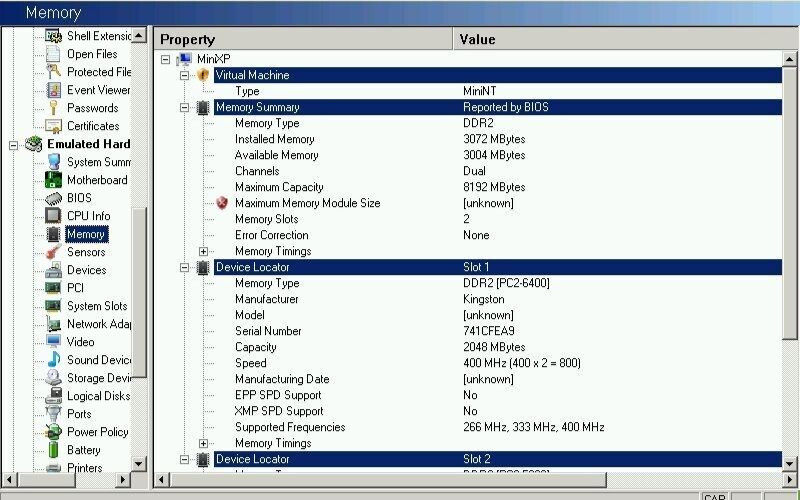Image resolution: width=800 pixels, height=500 pixels.
Task: Click sidebar scroll down arrow
Action: pyautogui.click(x=139, y=464)
